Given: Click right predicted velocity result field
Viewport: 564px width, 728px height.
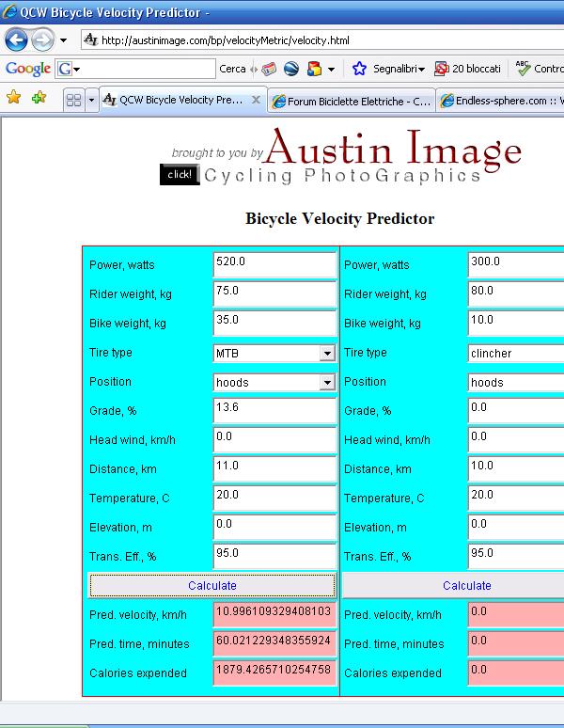Looking at the screenshot, I should [516, 615].
